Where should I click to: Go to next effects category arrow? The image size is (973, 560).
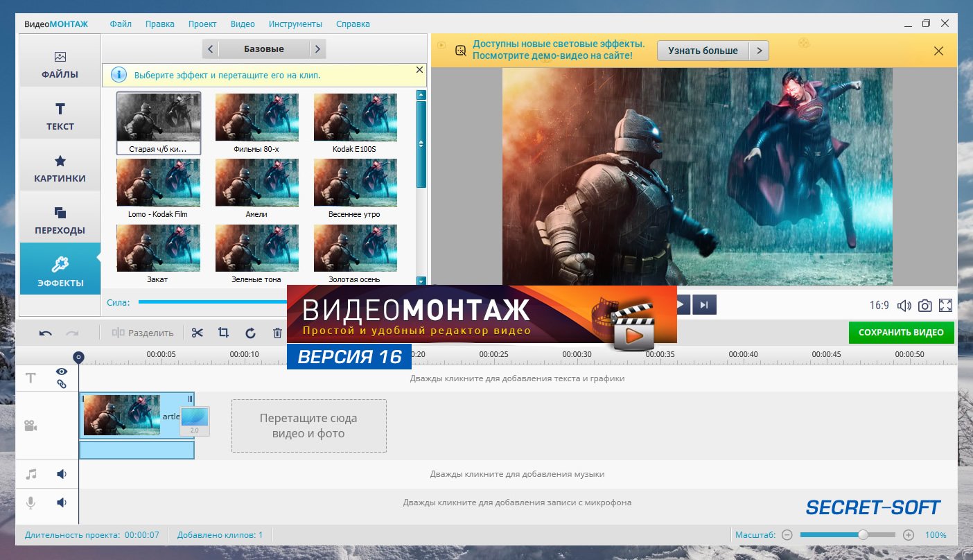(317, 49)
